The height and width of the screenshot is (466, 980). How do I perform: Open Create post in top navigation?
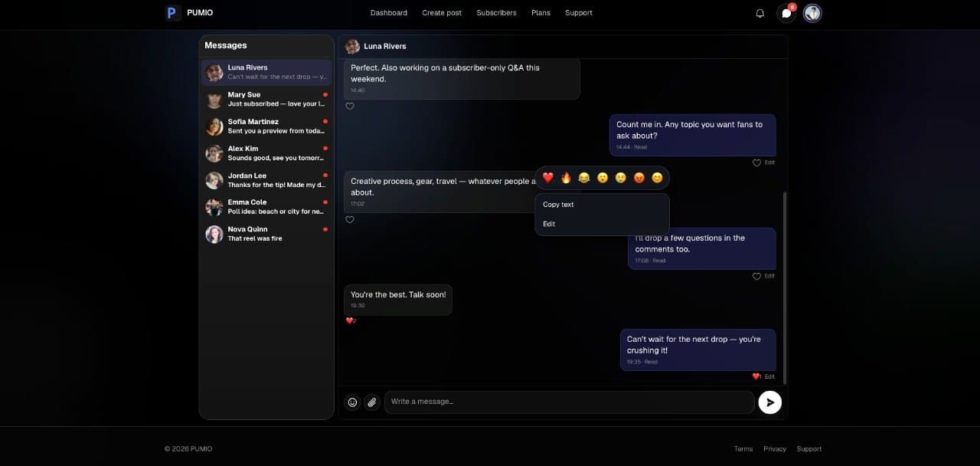pyautogui.click(x=442, y=13)
